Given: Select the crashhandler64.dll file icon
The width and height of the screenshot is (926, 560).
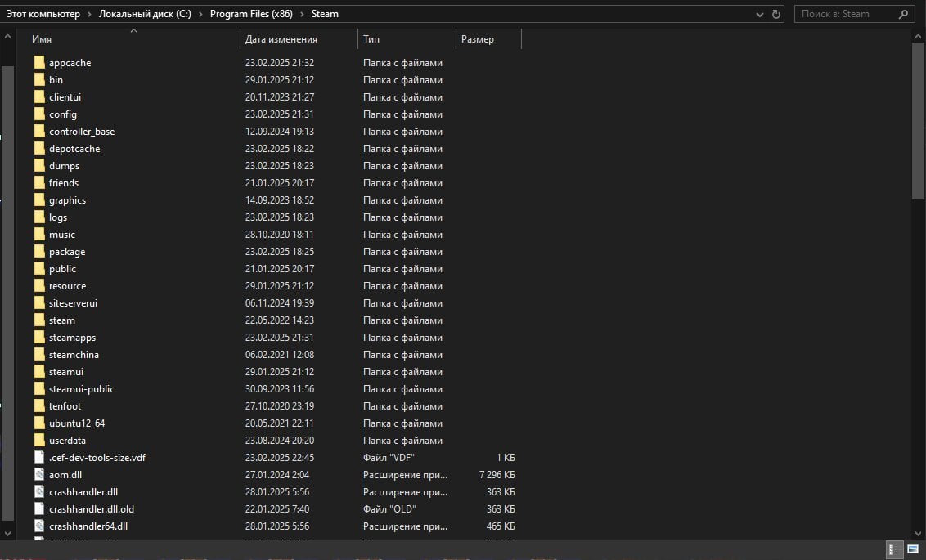Looking at the screenshot, I should [x=39, y=526].
